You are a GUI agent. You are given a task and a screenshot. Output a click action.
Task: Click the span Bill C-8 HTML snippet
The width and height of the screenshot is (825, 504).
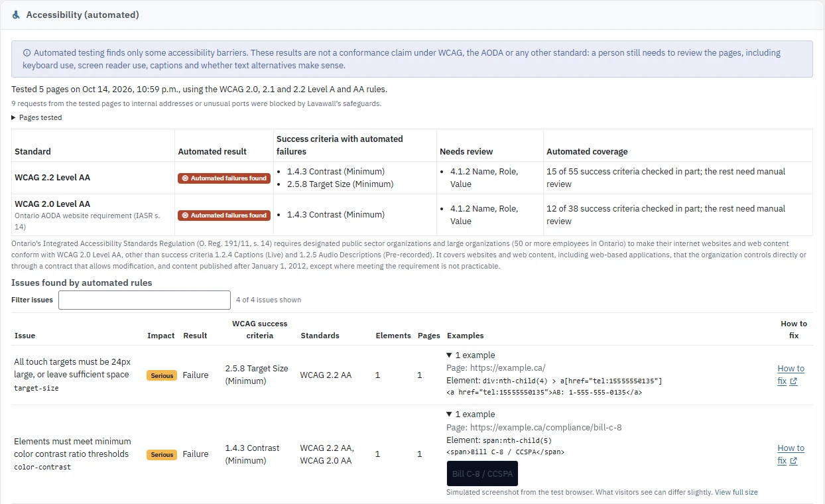click(505, 452)
